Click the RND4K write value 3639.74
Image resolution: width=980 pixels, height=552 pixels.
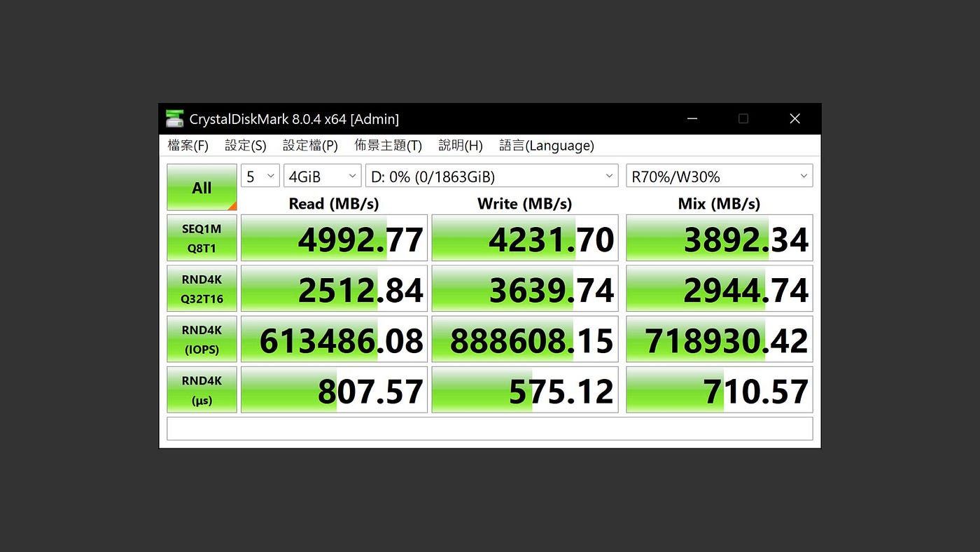[525, 289]
